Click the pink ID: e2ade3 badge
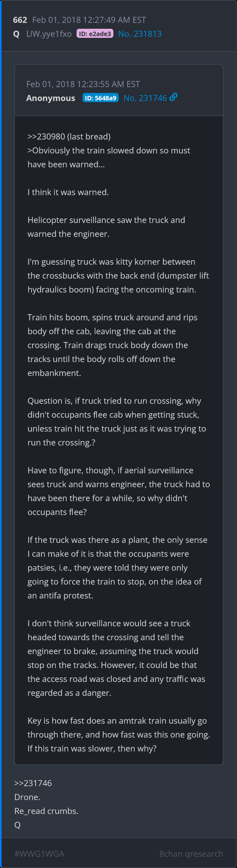Screen dimensions: 237x868 tap(95, 34)
